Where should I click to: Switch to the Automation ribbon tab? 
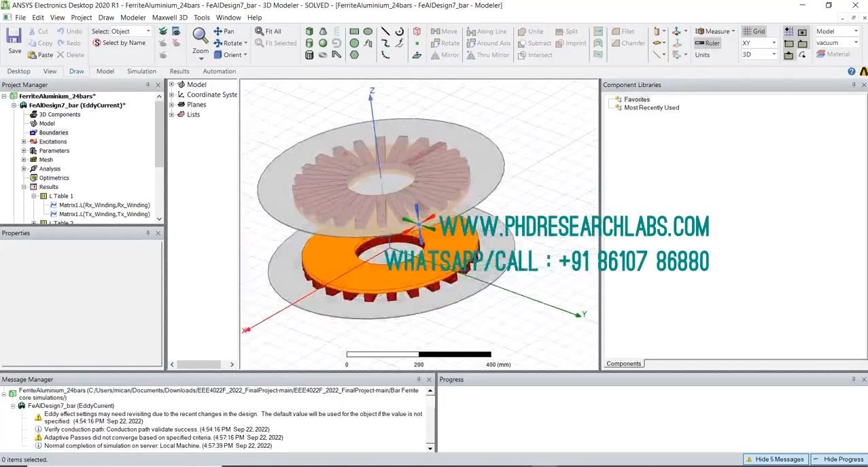tap(219, 71)
